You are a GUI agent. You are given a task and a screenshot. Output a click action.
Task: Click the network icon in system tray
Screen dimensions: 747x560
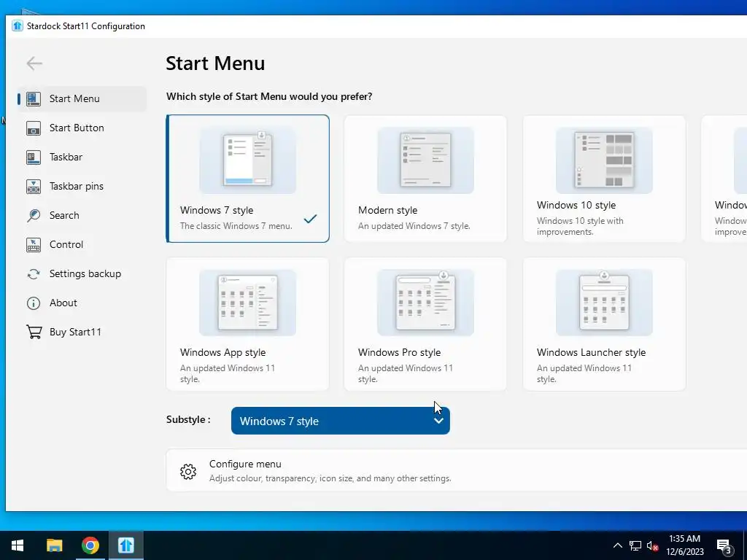click(x=635, y=545)
